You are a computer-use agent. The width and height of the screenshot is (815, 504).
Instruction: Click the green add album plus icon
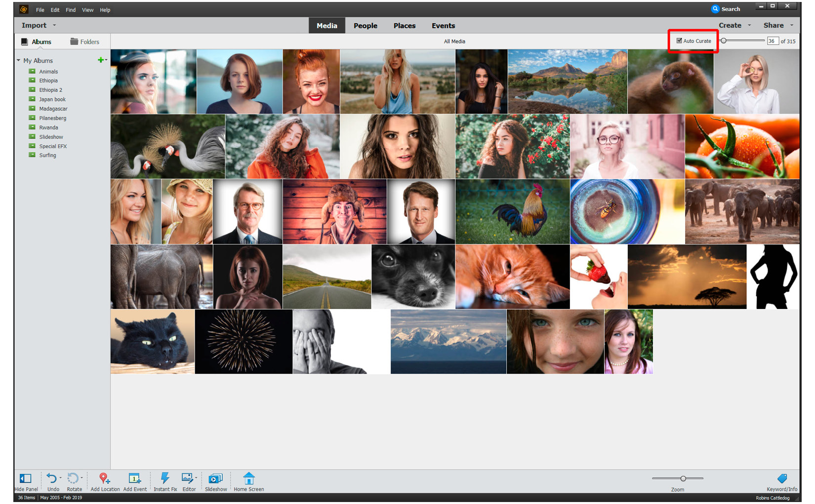(x=100, y=60)
